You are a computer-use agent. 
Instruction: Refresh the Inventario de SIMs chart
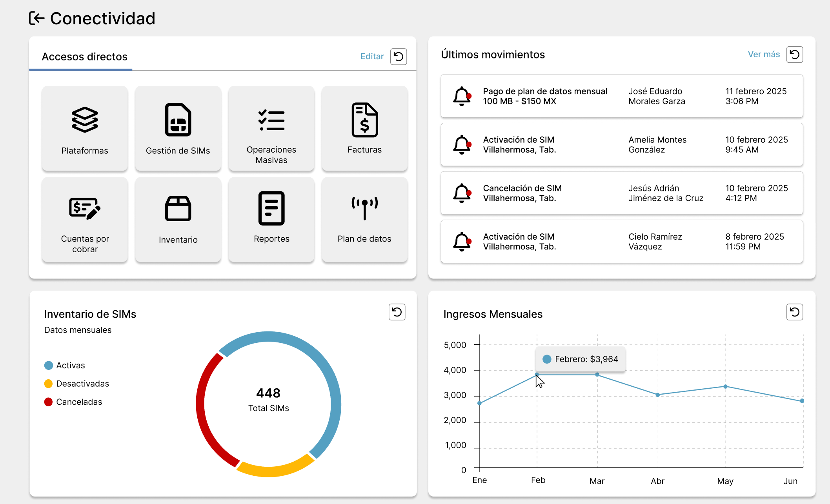(x=397, y=312)
